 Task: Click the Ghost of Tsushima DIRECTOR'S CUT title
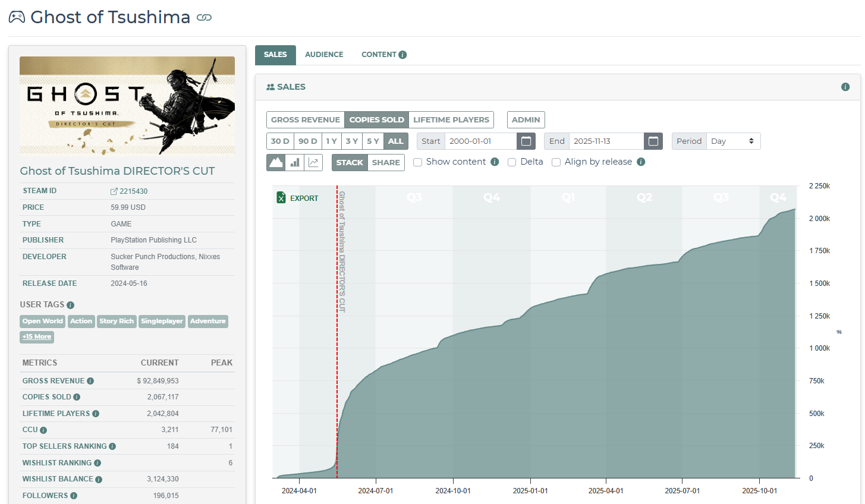pyautogui.click(x=118, y=171)
